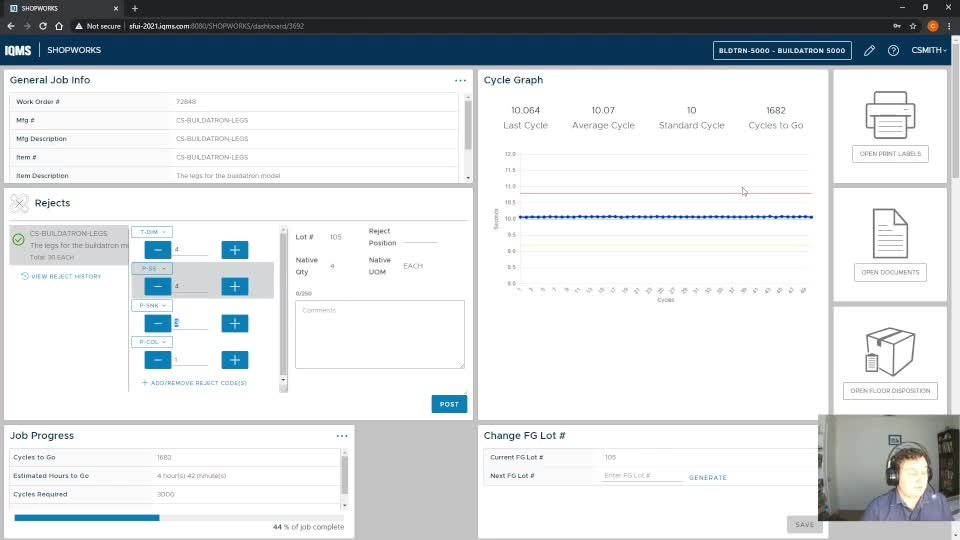Click GENERATE link for next FG lot
The height and width of the screenshot is (540, 960).
coord(708,478)
